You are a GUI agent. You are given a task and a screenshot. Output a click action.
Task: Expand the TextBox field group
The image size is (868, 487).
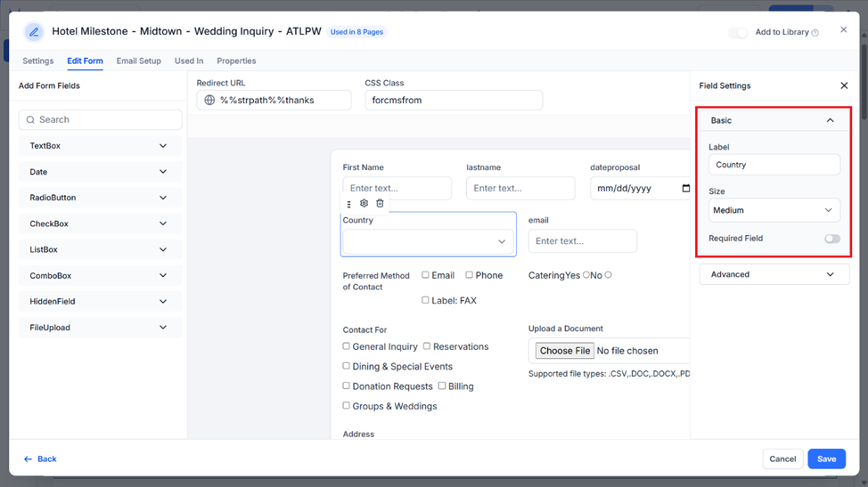100,146
